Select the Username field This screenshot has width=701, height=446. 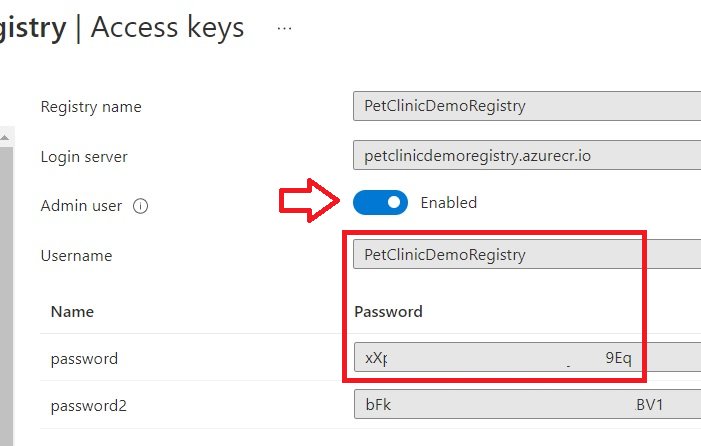click(527, 254)
